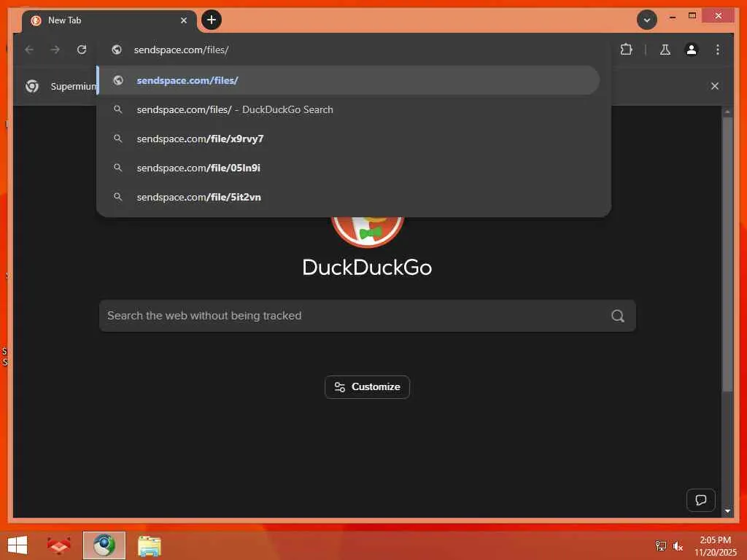Image resolution: width=747 pixels, height=560 pixels.
Task: Open the Extensions puzzle icon
Action: click(626, 50)
